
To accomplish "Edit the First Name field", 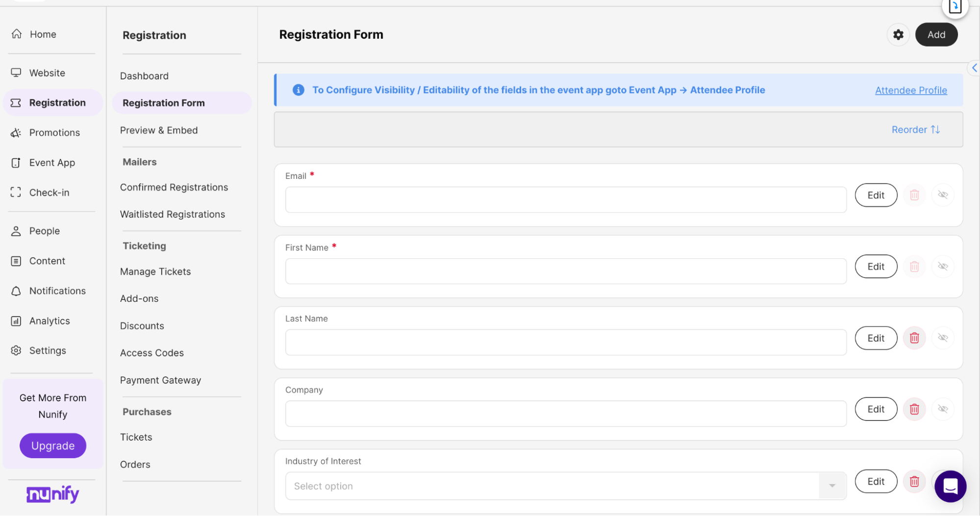I will coord(876,267).
